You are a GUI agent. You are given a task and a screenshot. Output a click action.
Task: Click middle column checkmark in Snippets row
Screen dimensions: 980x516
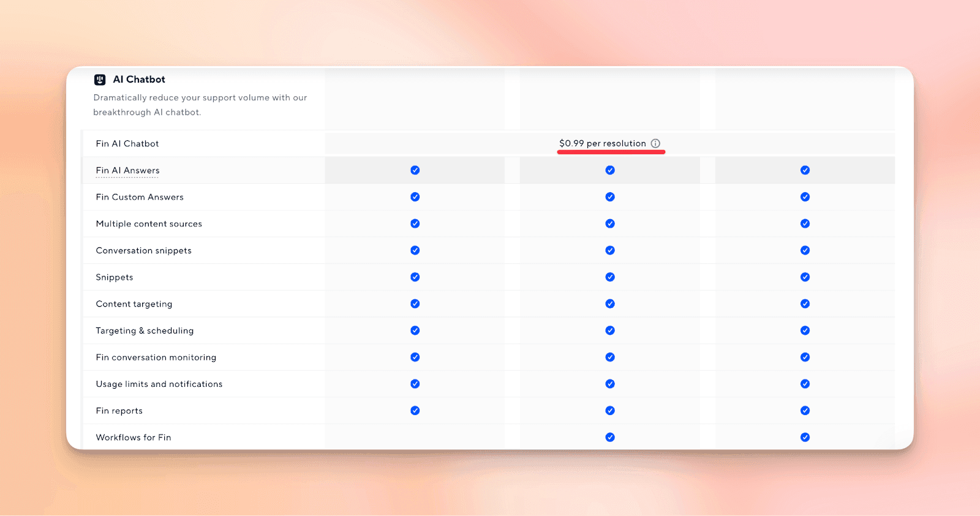click(610, 277)
